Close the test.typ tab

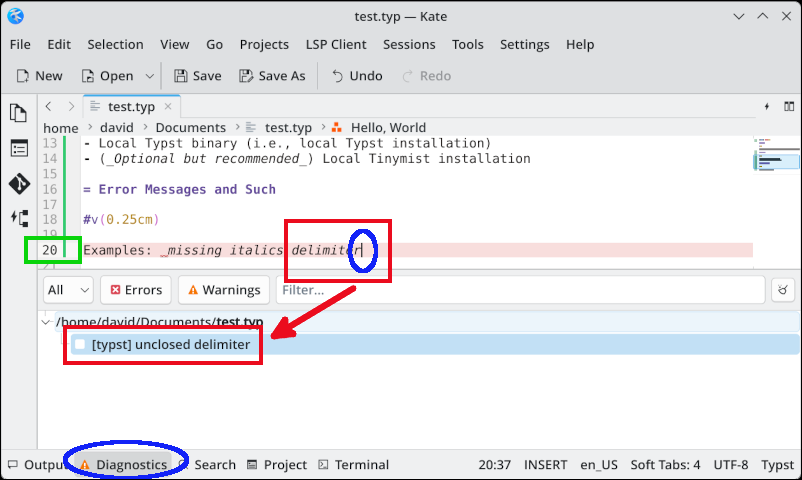coord(168,106)
